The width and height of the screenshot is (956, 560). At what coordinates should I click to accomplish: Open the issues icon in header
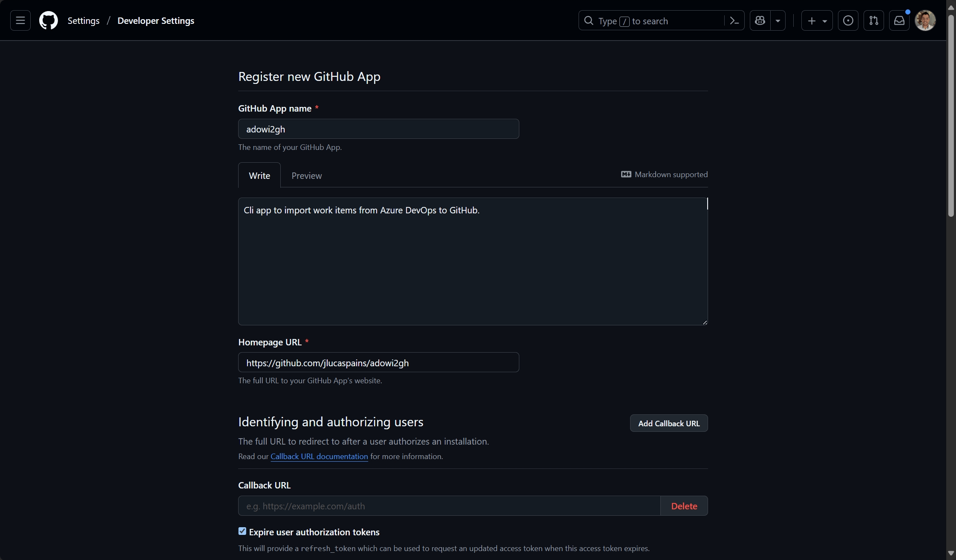click(x=848, y=20)
